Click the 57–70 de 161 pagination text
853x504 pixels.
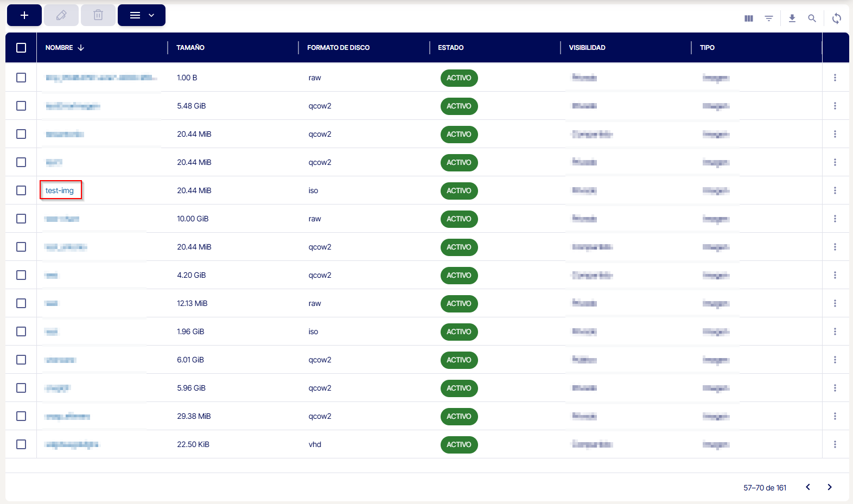click(x=765, y=488)
